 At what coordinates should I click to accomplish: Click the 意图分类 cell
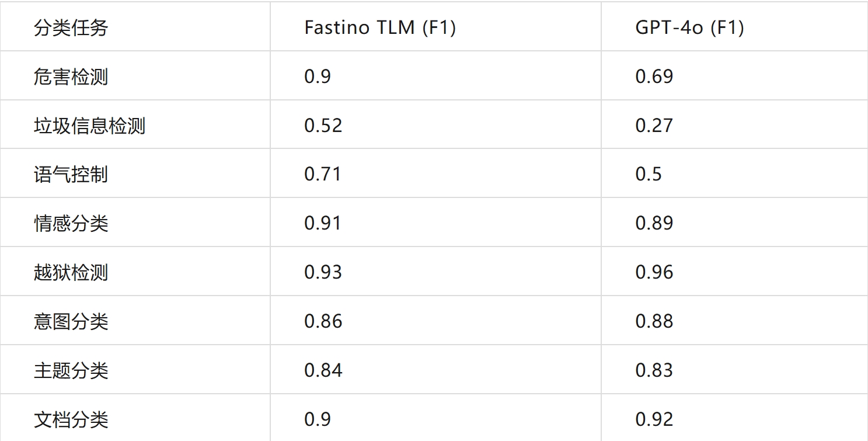(71, 321)
